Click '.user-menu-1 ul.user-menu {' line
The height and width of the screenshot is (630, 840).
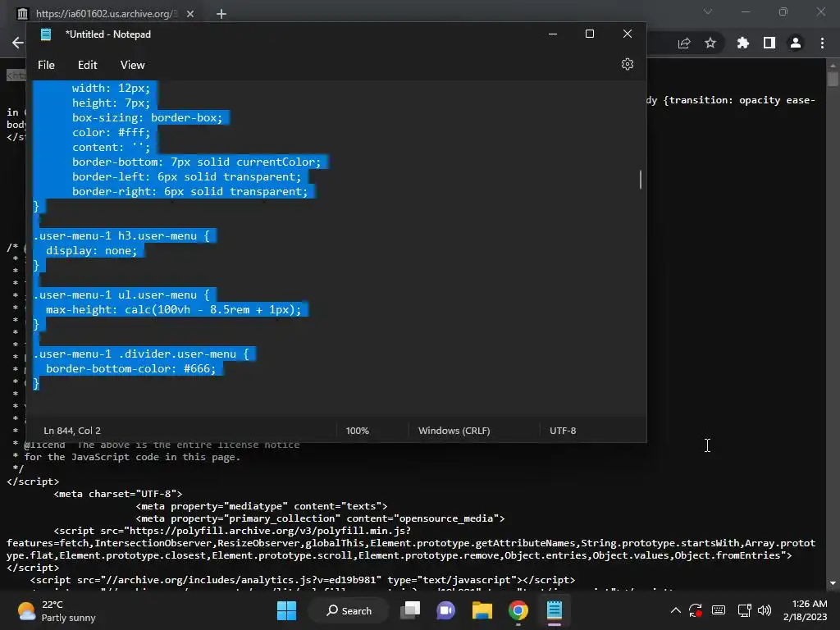[x=121, y=294]
